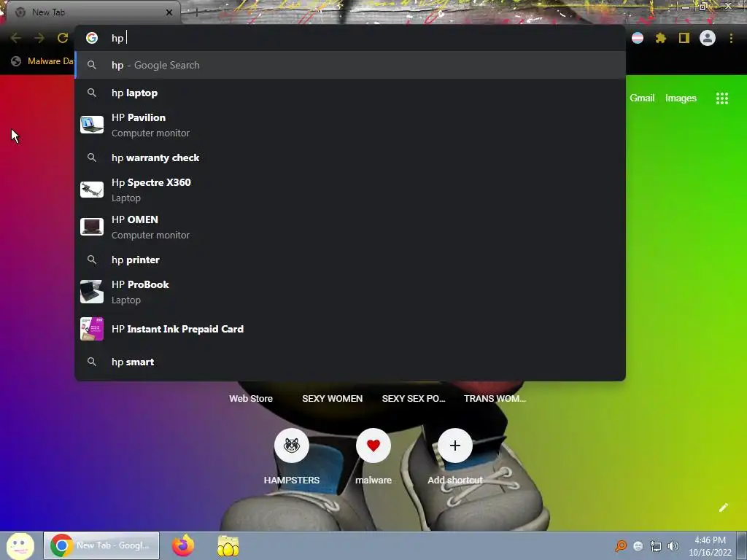Click the orange magnifier tray icon
Image resolution: width=747 pixels, height=560 pixels.
coord(621,545)
